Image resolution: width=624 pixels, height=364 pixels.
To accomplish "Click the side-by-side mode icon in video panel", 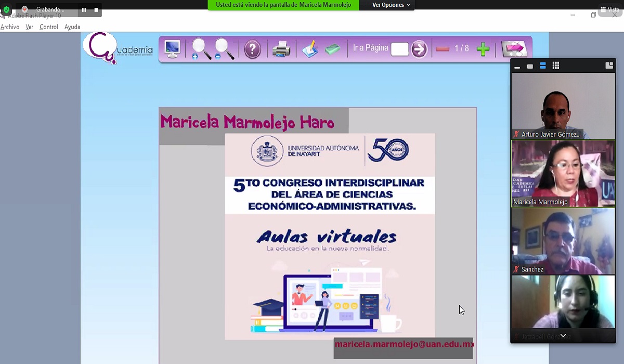I will [609, 66].
